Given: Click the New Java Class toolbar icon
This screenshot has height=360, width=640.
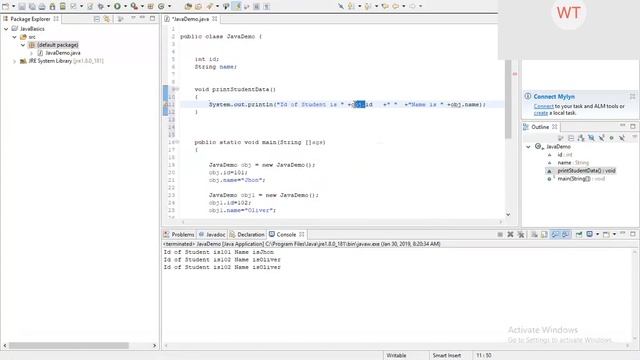Looking at the screenshot, I should coord(161,6).
